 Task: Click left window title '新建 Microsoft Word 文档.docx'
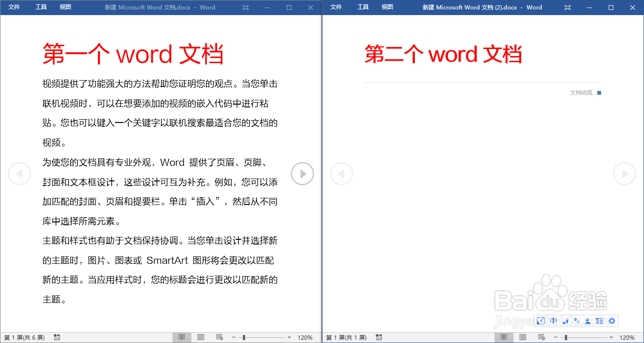tap(147, 8)
